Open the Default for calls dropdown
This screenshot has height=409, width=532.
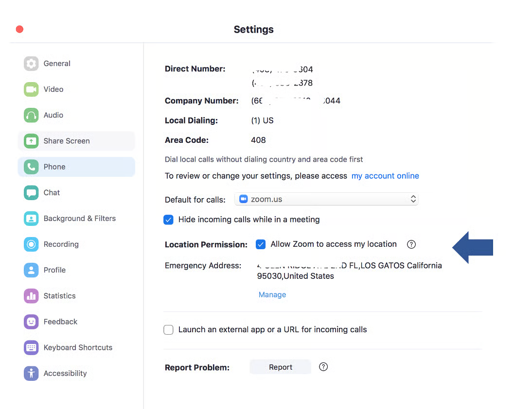point(326,199)
